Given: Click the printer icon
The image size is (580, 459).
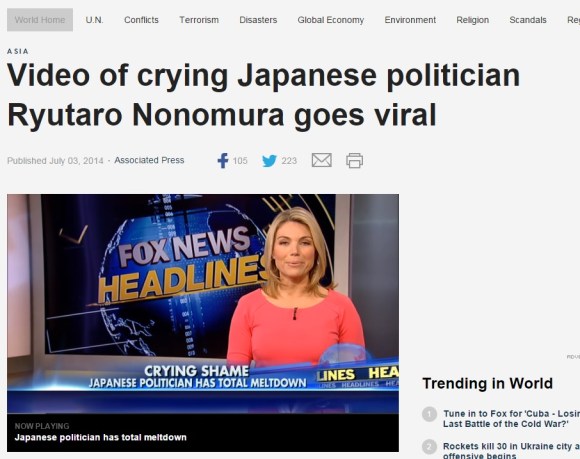Looking at the screenshot, I should click(354, 161).
